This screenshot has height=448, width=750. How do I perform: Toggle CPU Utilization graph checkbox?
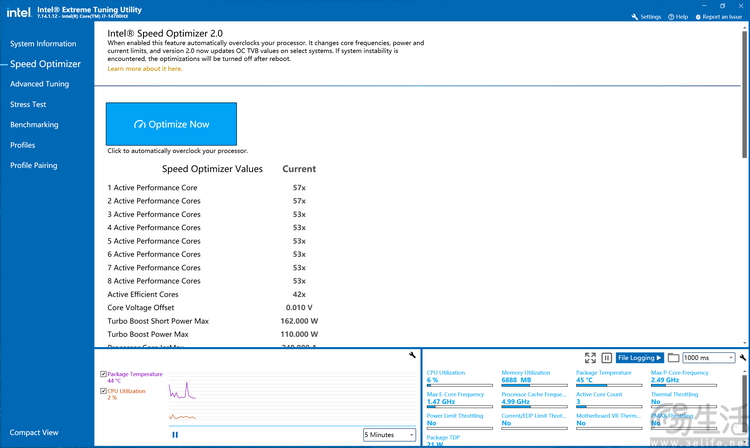coord(103,391)
